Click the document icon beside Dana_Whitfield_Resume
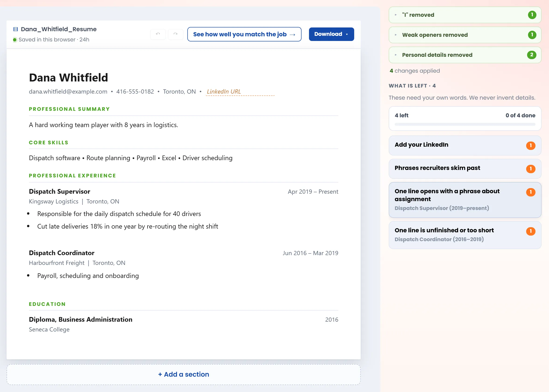 (15, 29)
